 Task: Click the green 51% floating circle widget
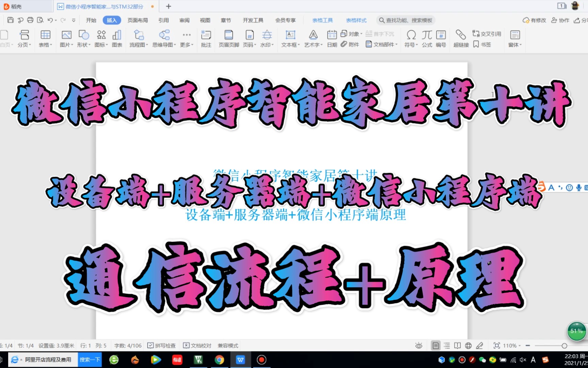click(x=576, y=331)
